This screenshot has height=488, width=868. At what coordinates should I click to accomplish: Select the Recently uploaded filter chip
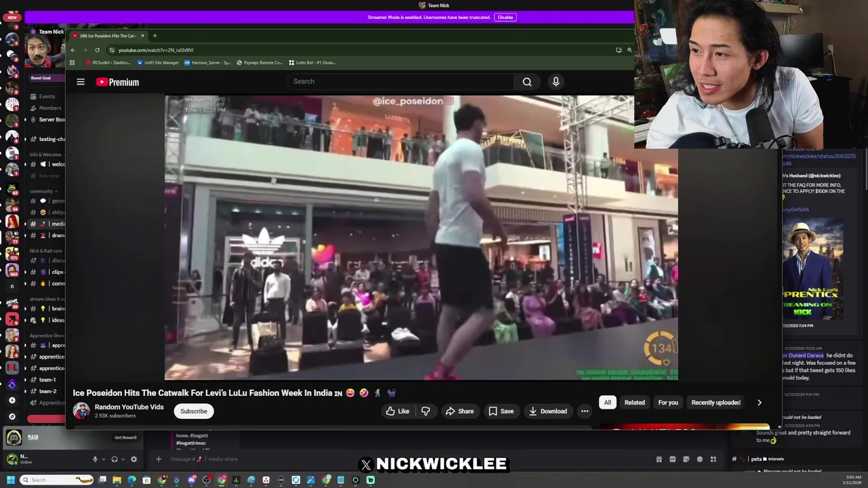click(715, 403)
